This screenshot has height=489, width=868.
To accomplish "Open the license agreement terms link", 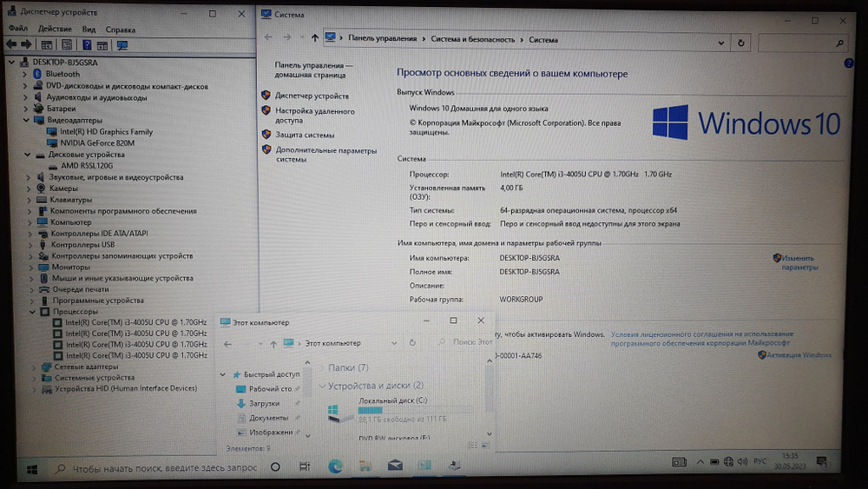I will (x=701, y=339).
